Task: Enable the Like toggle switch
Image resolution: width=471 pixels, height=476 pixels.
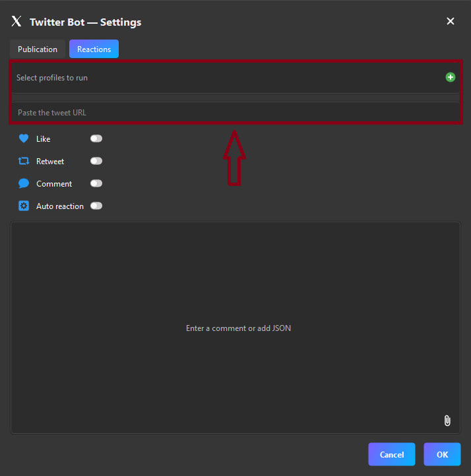Action: pyautogui.click(x=96, y=138)
